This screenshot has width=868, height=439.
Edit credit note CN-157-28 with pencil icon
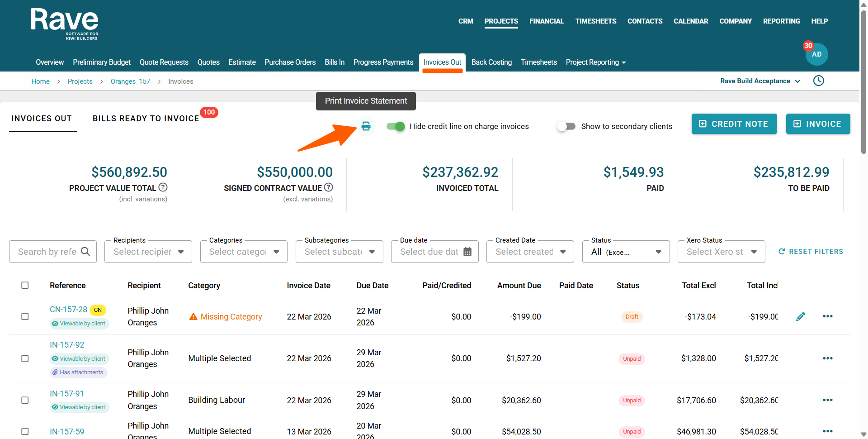(x=801, y=316)
